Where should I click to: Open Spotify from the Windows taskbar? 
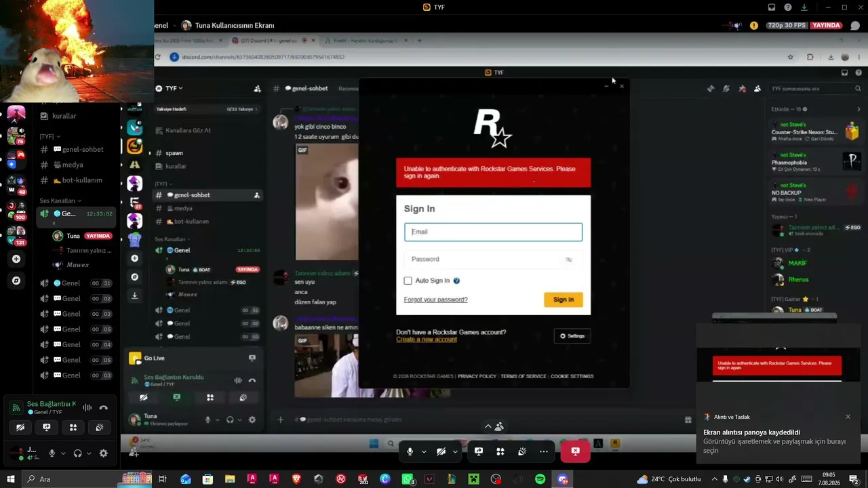click(x=540, y=479)
